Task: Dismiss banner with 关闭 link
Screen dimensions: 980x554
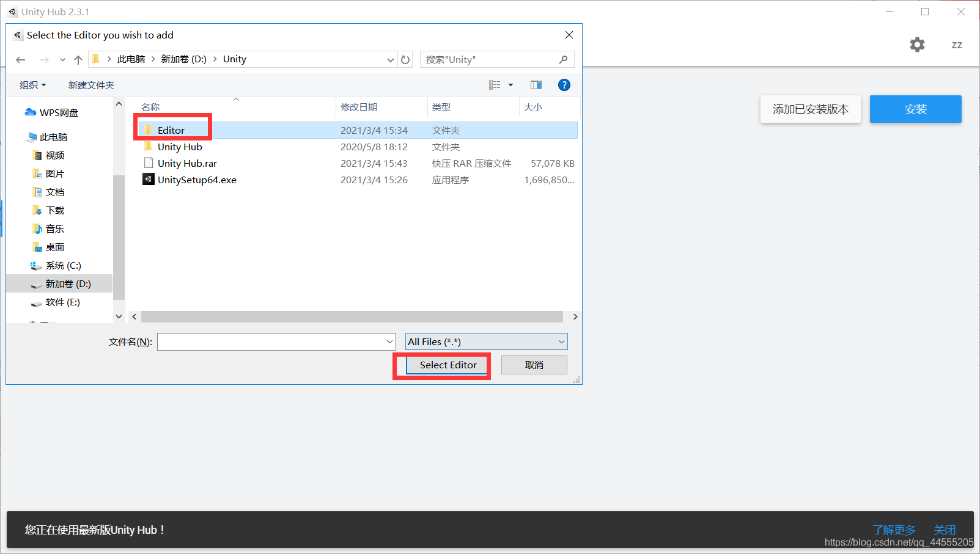Action: click(x=945, y=530)
